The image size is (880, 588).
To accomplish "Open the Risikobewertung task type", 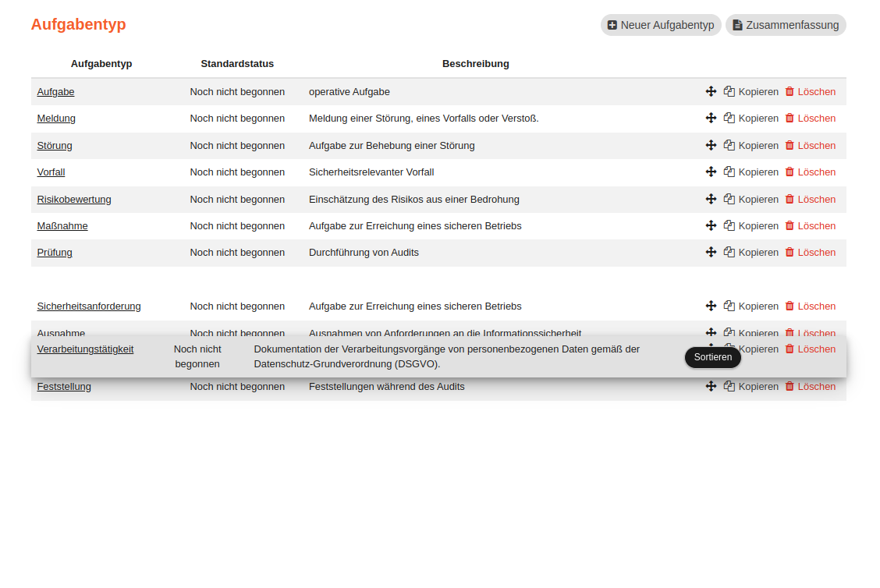I will point(74,199).
